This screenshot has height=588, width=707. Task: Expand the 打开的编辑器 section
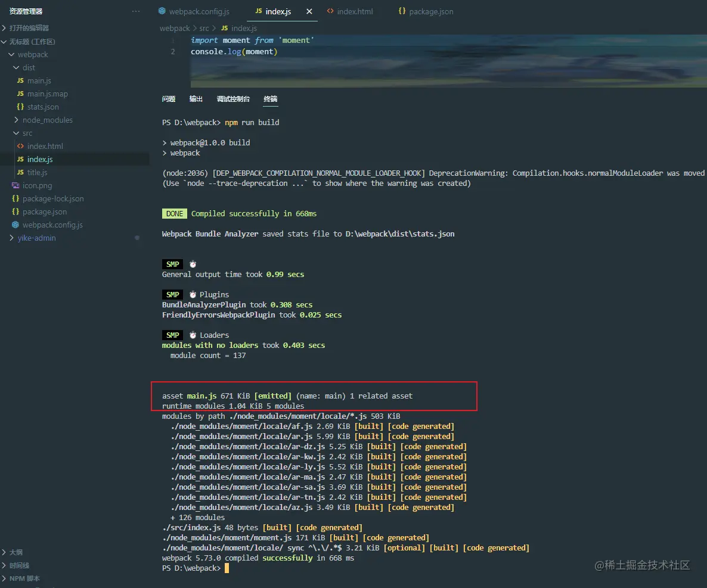[x=4, y=28]
